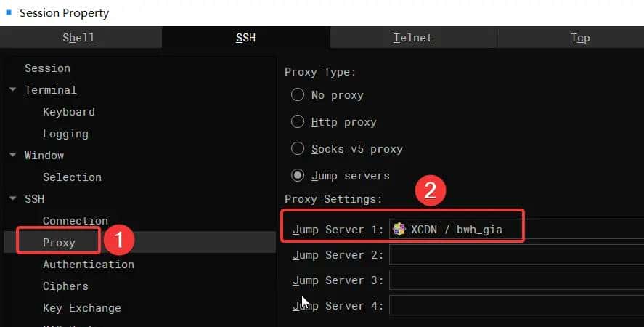This screenshot has height=327, width=644.
Task: Open Key Exchange settings
Action: pos(81,308)
